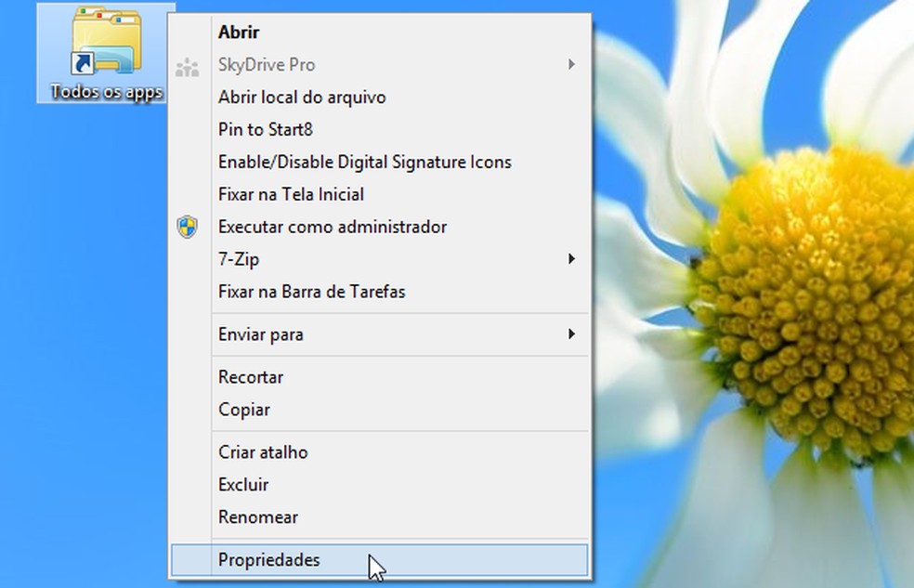Click Enable/Disable Digital Signature Icons
The width and height of the screenshot is (914, 588).
(380, 162)
